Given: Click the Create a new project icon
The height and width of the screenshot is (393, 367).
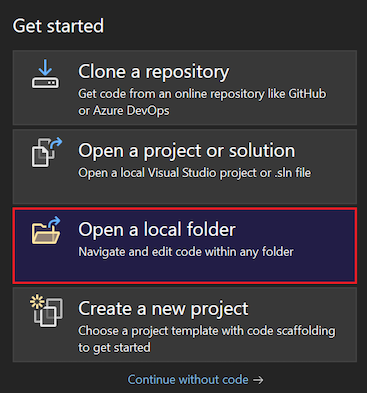Looking at the screenshot, I should coord(46,311).
